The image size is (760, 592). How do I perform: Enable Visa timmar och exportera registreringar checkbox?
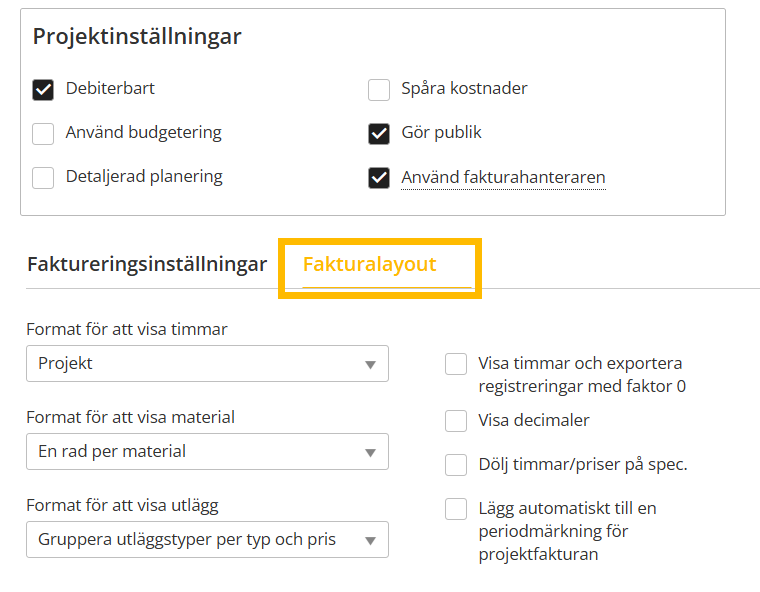[x=456, y=364]
